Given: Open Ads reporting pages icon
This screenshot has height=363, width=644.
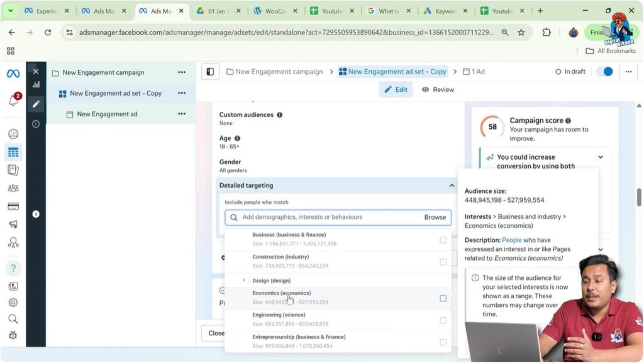Looking at the screenshot, I should pyautogui.click(x=13, y=170).
